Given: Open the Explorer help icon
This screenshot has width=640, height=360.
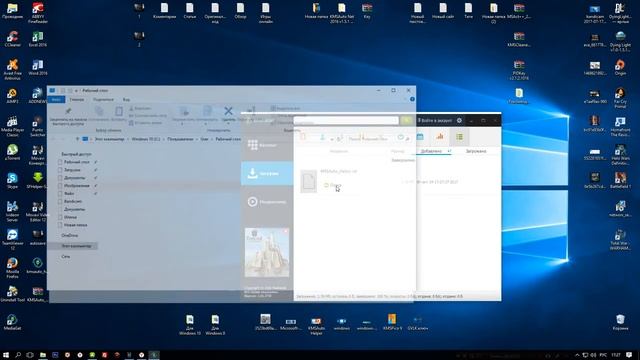Looking at the screenshot, I should 412,99.
